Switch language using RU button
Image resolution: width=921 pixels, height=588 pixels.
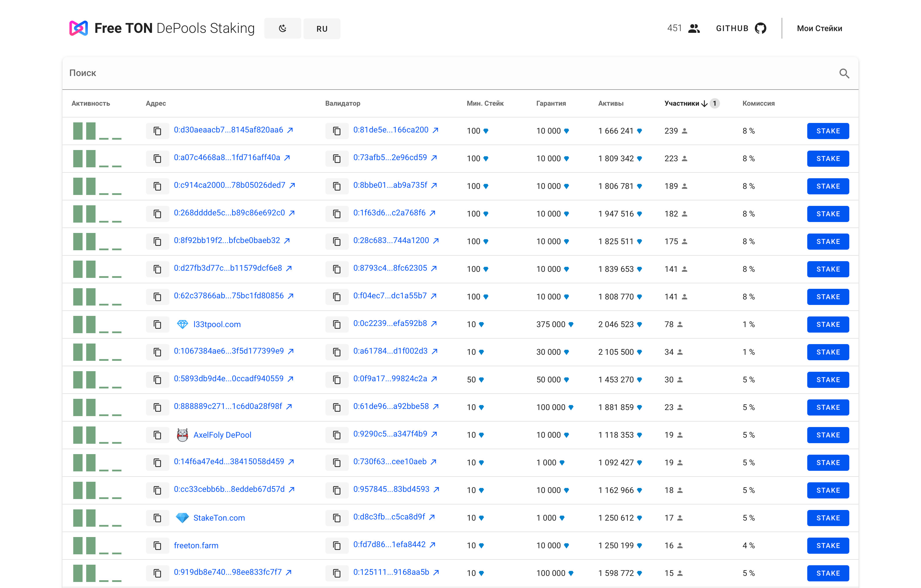pos(322,29)
